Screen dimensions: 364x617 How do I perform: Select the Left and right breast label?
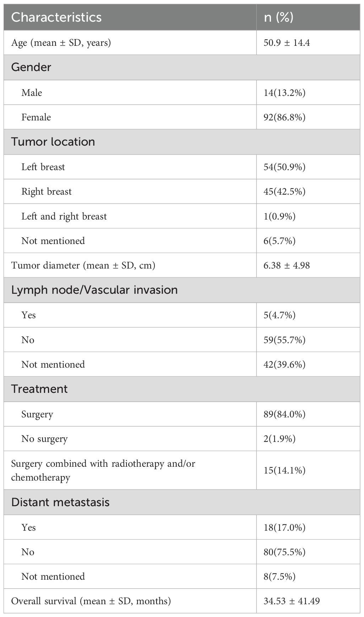pyautogui.click(x=64, y=216)
